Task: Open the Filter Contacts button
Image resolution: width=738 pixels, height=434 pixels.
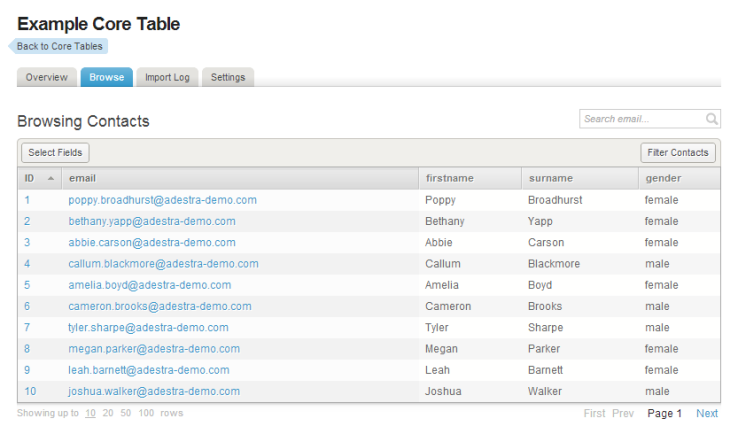Action: point(678,153)
